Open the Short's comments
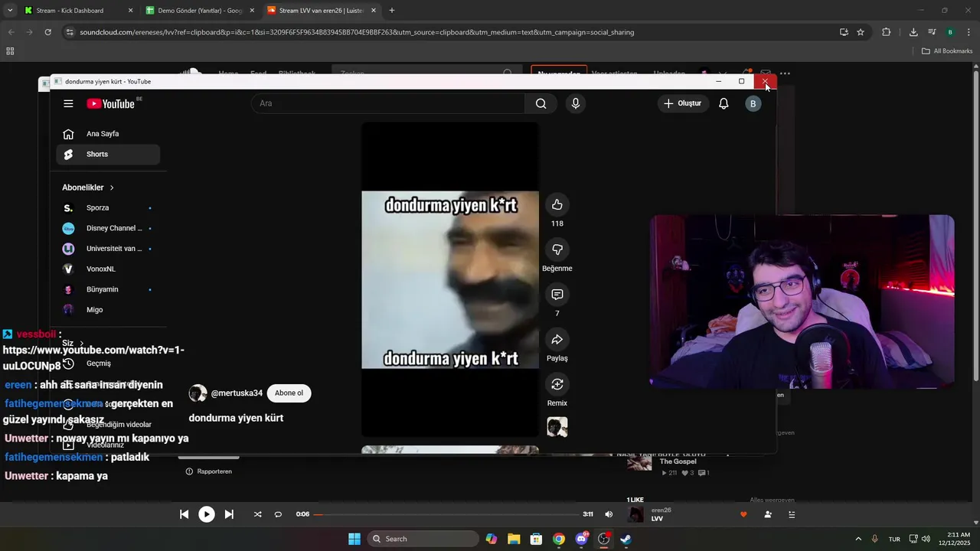Viewport: 980px width, 551px height. click(557, 295)
